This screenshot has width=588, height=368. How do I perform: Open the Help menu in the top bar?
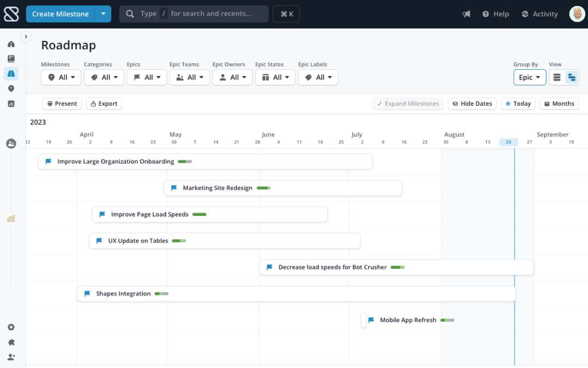tap(495, 14)
